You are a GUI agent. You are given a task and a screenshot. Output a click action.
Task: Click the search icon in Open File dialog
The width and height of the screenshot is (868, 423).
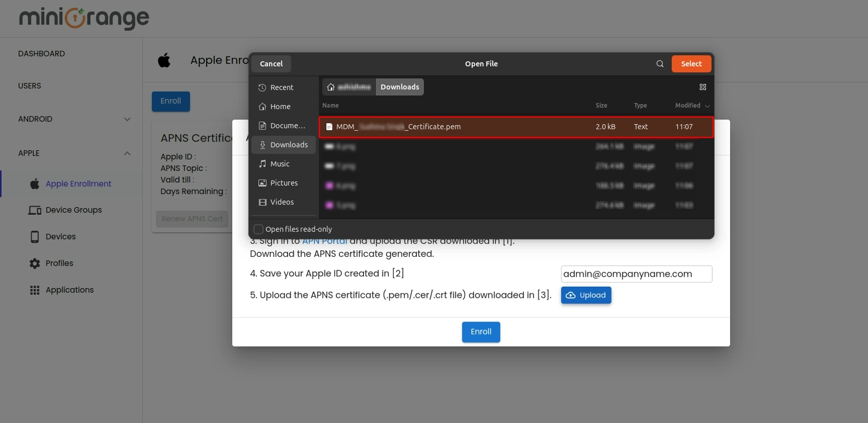(660, 64)
